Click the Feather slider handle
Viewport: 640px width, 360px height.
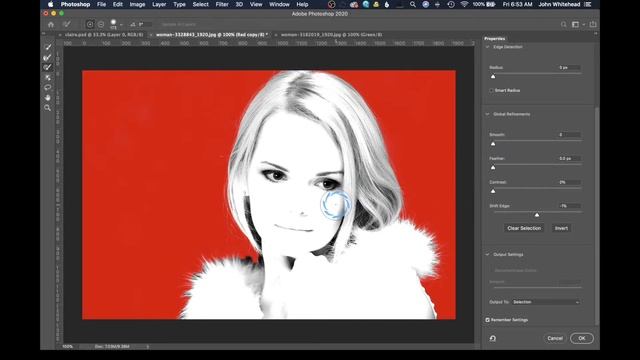pos(493,167)
